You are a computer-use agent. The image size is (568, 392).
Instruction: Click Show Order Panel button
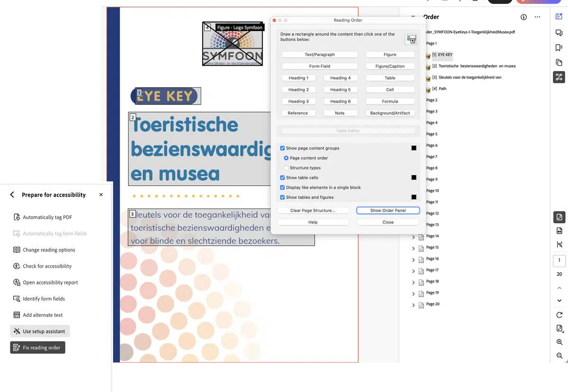click(x=388, y=210)
